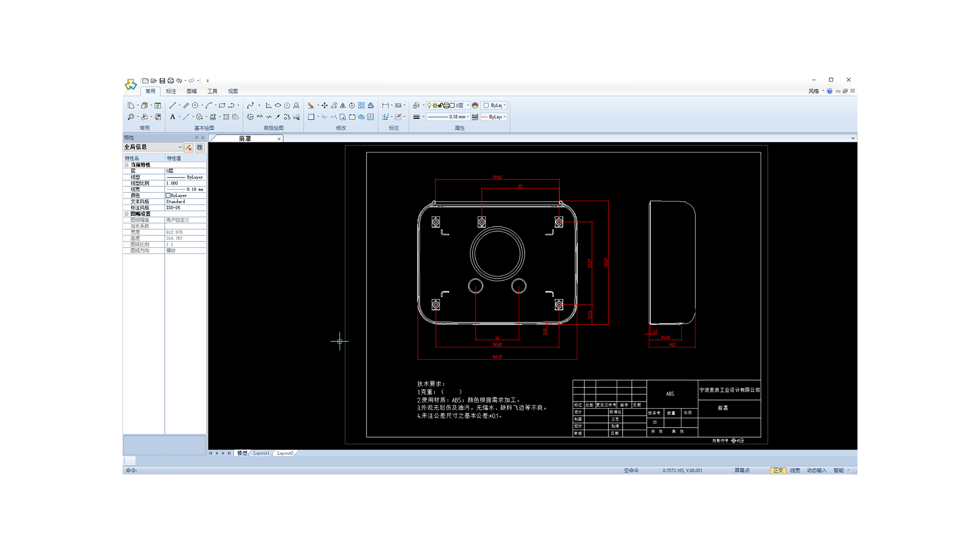This screenshot has width=980, height=551.
Task: Jump to the last layout tab arrow
Action: coord(229,453)
